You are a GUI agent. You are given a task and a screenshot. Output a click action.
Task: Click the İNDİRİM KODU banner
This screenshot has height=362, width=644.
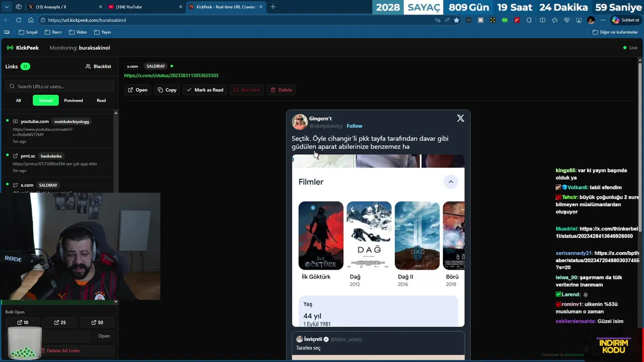[x=614, y=346]
